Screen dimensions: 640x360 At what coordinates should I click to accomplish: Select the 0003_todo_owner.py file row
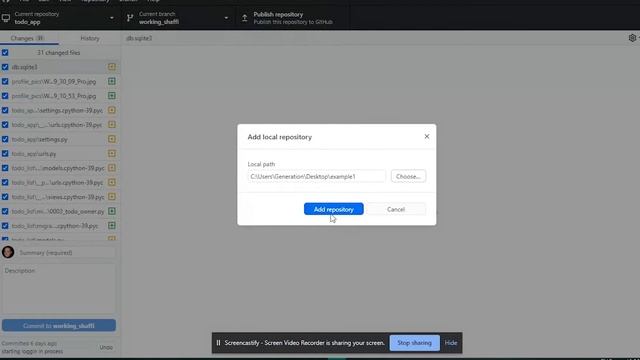point(60,211)
